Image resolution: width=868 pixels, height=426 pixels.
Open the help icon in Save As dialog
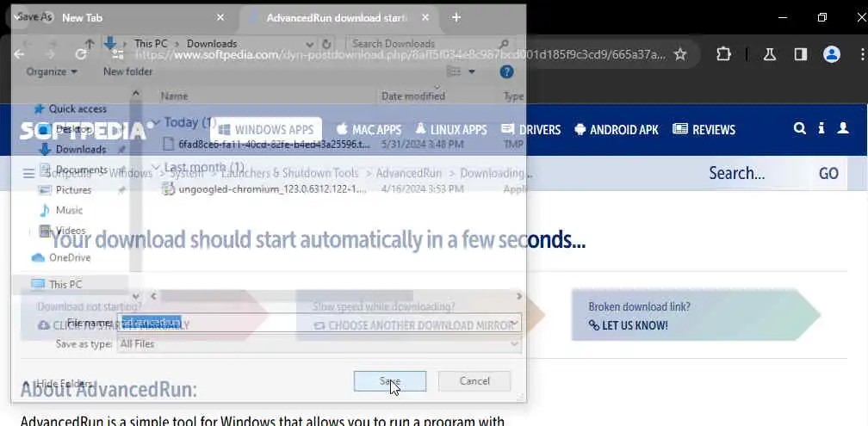pyautogui.click(x=506, y=71)
